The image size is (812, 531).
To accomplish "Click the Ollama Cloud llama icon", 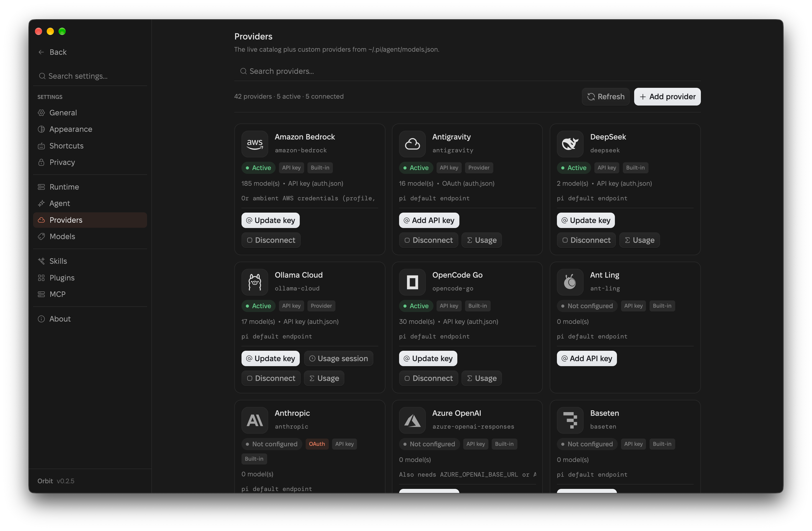I will coord(255,282).
